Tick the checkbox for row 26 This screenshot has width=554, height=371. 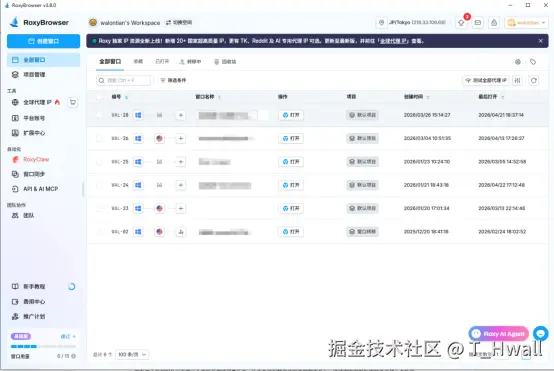click(x=99, y=138)
